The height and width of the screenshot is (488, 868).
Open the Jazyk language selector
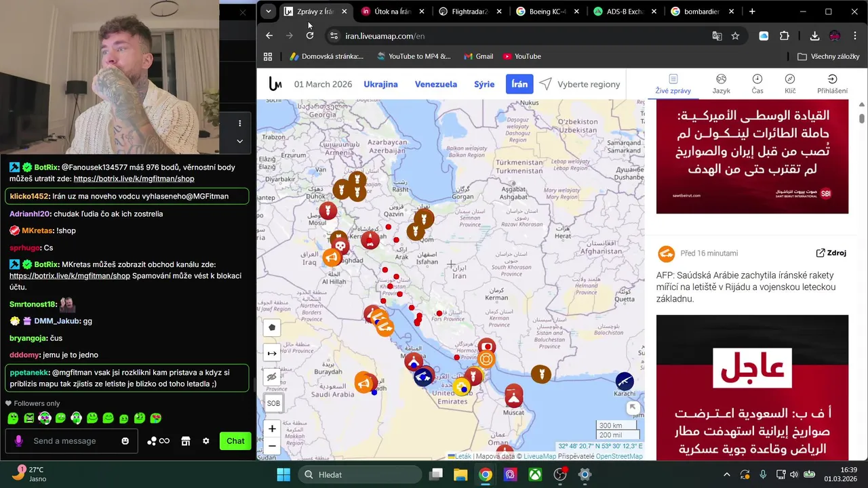pos(722,84)
